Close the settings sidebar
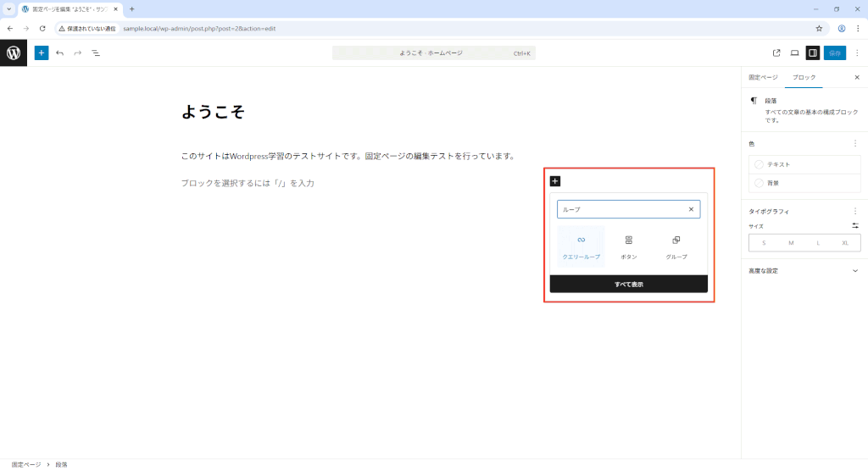 pyautogui.click(x=857, y=77)
